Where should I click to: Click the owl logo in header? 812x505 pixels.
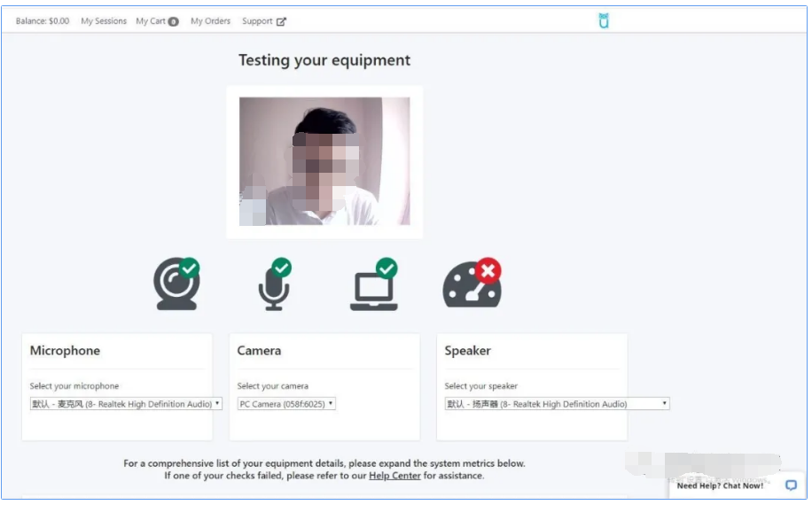point(604,20)
